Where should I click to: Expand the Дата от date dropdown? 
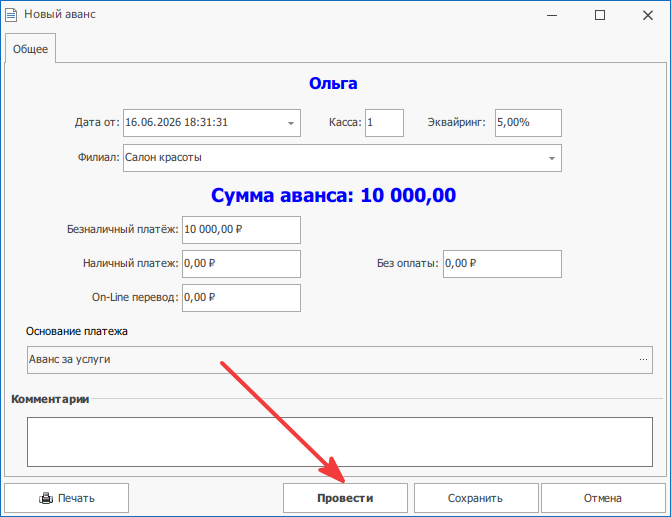coord(291,123)
